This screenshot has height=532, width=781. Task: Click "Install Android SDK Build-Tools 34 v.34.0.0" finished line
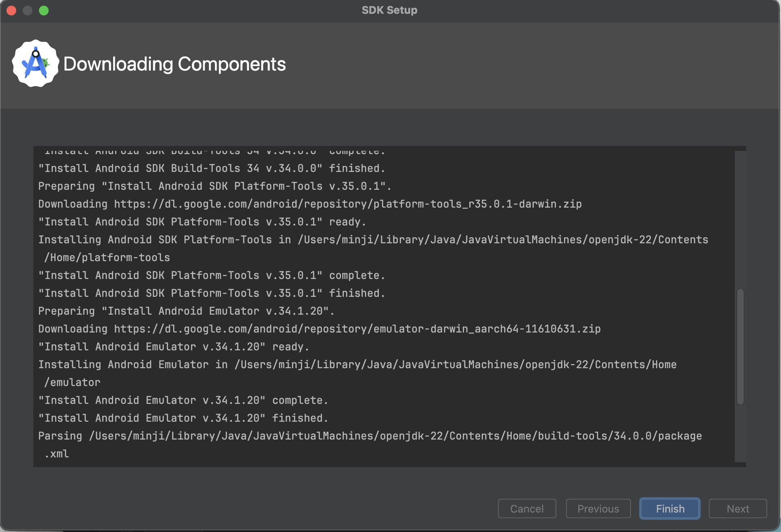[212, 168]
